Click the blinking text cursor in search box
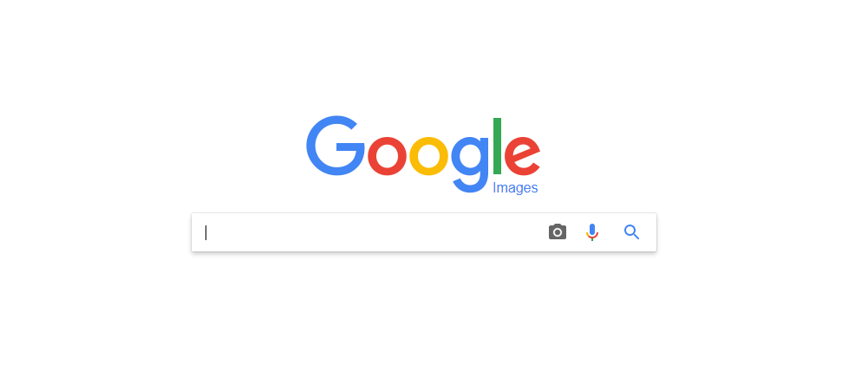 click(x=206, y=232)
